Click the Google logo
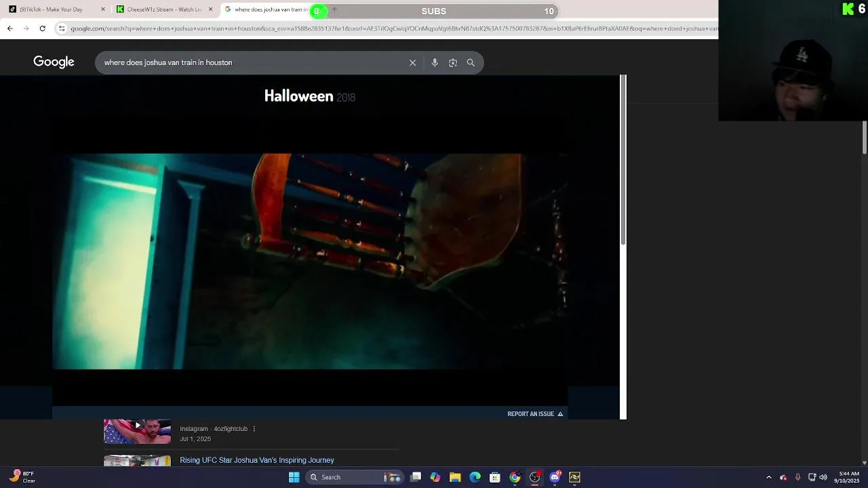The height and width of the screenshot is (488, 868). 54,62
